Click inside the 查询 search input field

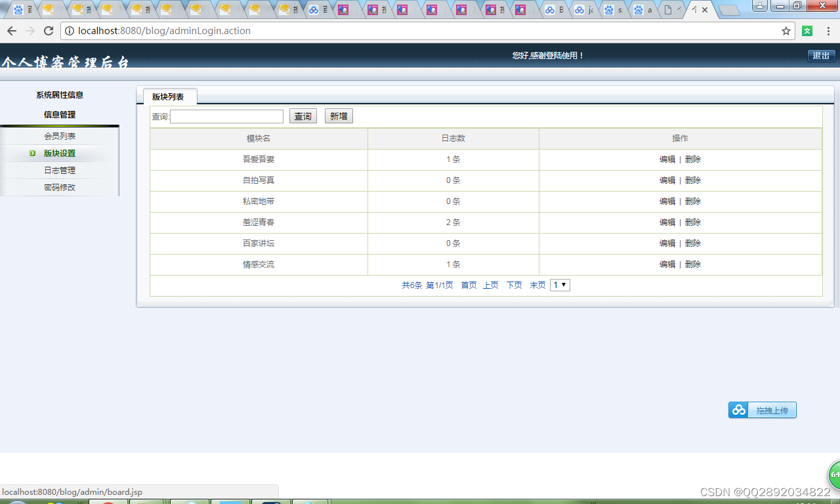click(x=226, y=116)
